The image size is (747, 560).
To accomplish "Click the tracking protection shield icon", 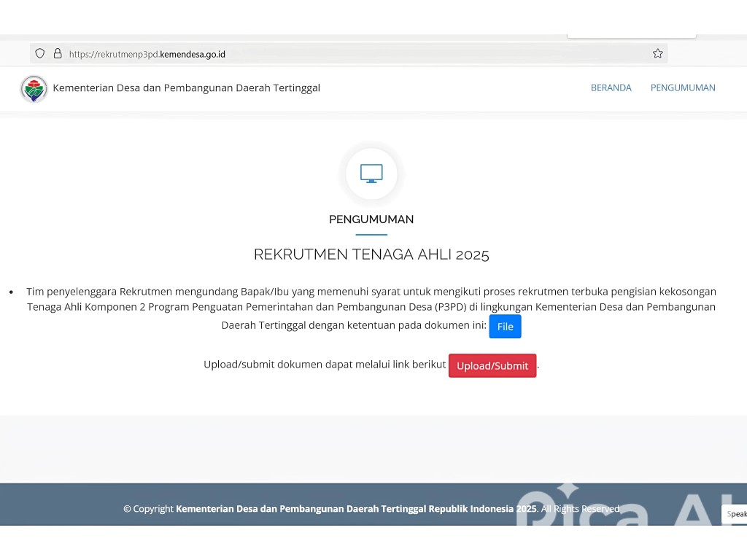I will [40, 53].
